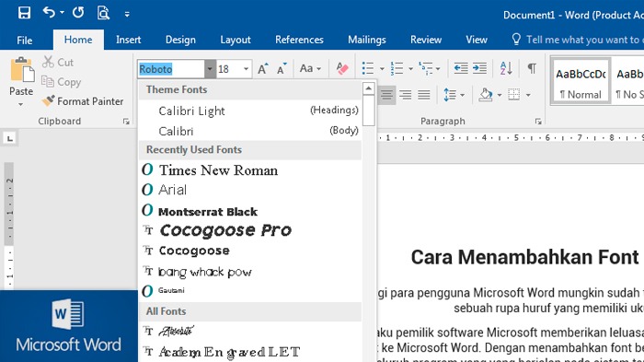Viewport: 644px width, 362px height.
Task: Select the Montserrat Black font
Action: click(249, 211)
